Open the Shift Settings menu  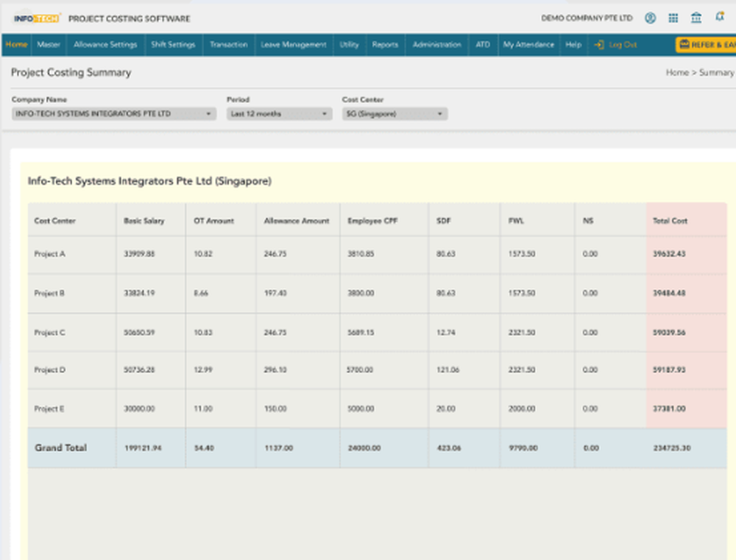(173, 45)
